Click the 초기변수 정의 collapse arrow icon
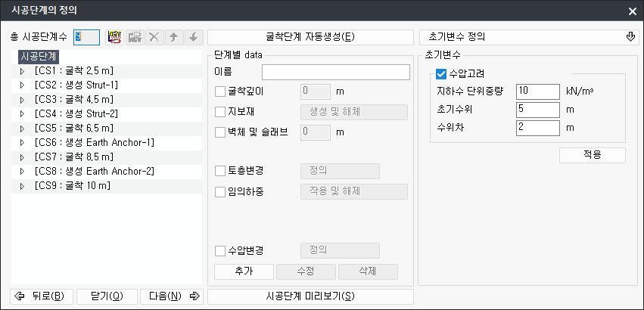 630,36
